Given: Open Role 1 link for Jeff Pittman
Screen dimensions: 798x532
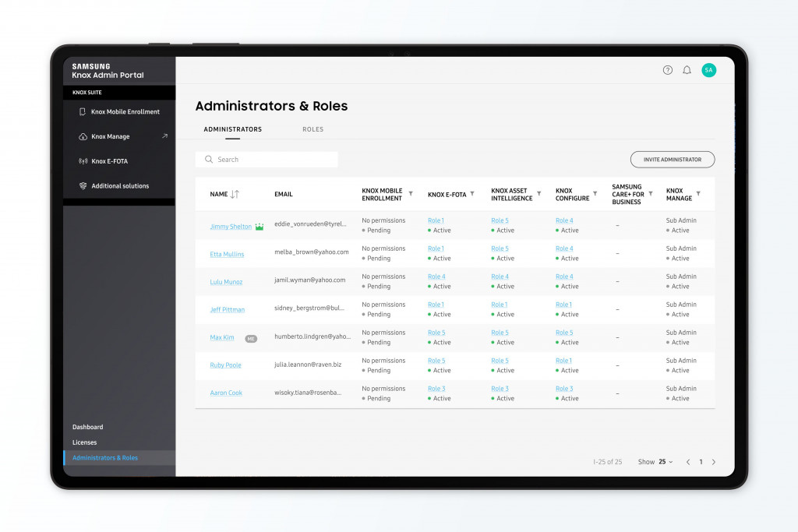Looking at the screenshot, I should (x=434, y=304).
